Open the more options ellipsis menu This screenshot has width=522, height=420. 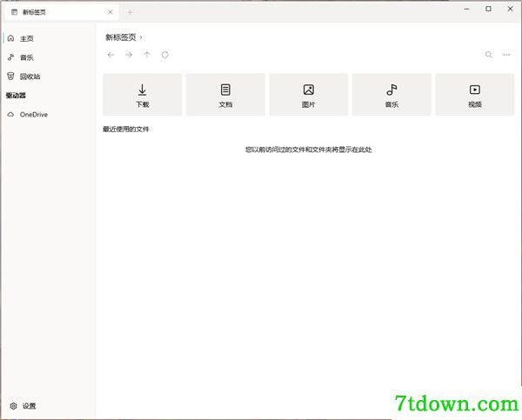[506, 55]
